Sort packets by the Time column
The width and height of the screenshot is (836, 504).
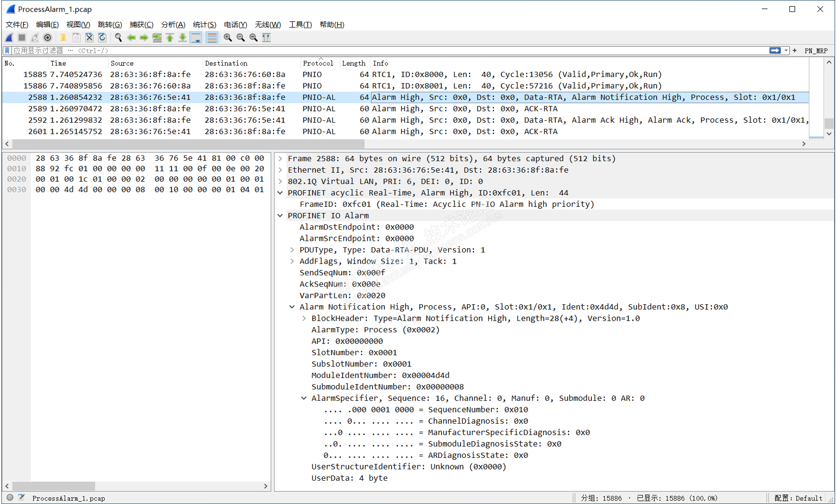pyautogui.click(x=78, y=63)
